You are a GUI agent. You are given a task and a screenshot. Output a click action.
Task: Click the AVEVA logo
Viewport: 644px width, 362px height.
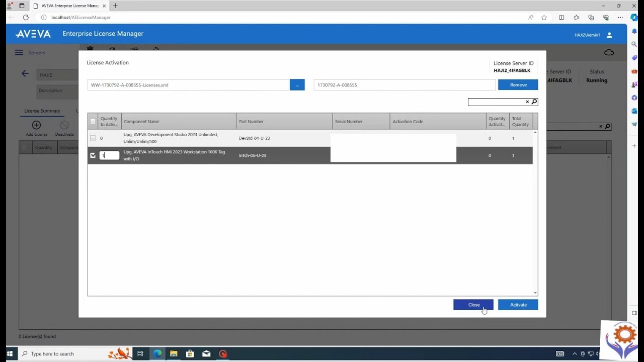point(33,34)
